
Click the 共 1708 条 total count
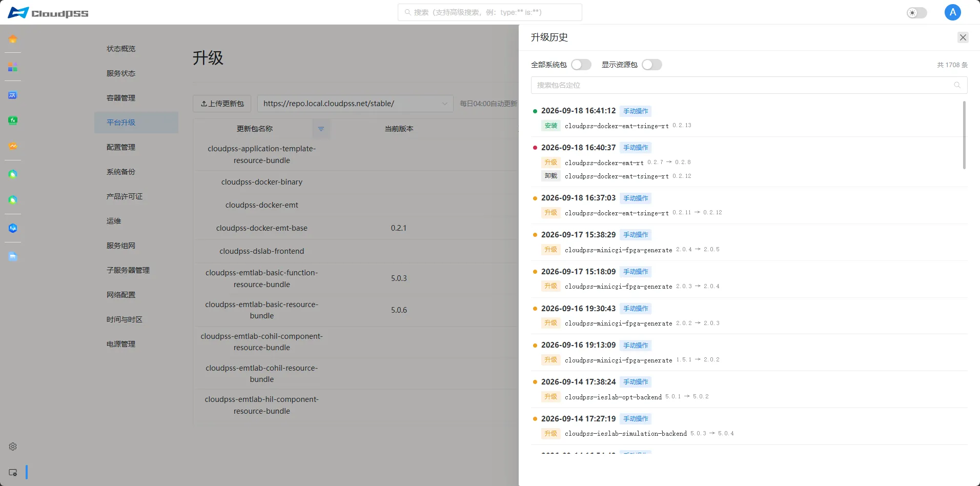point(952,65)
